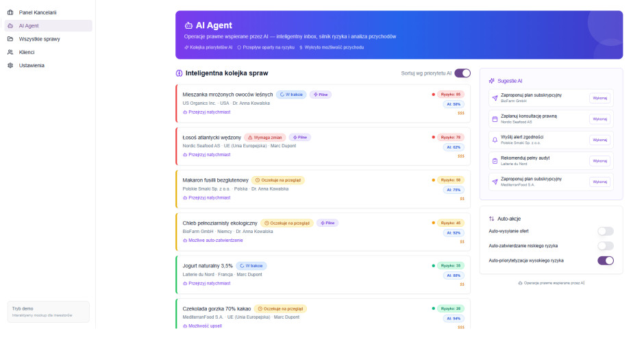Disable Auto-priorytetyzacja wysokiego ryzyka switch

[605, 260]
